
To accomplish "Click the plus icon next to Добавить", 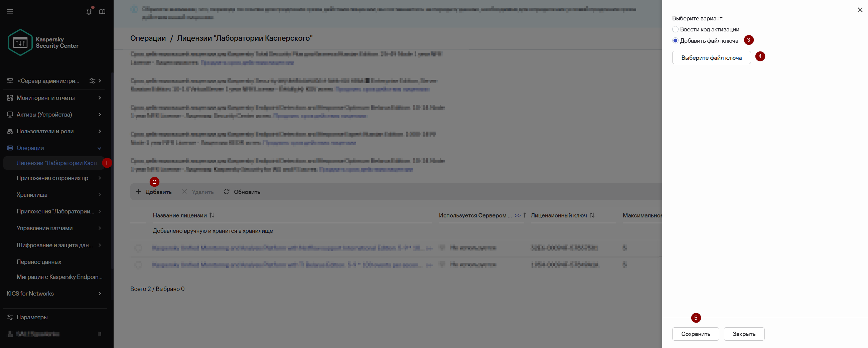I will tap(139, 192).
